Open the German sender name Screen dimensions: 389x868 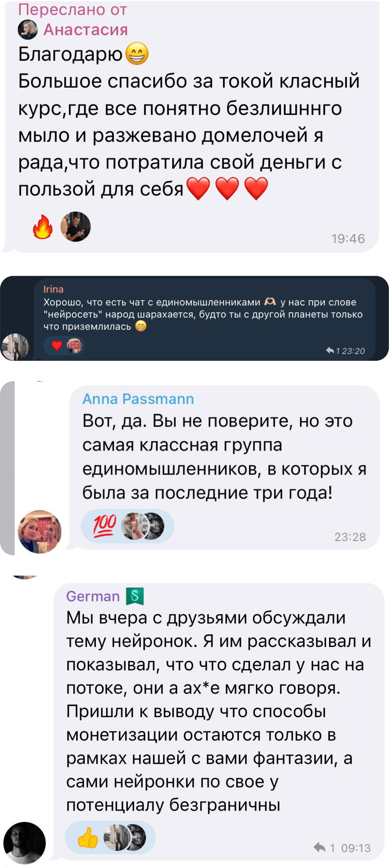click(x=93, y=596)
